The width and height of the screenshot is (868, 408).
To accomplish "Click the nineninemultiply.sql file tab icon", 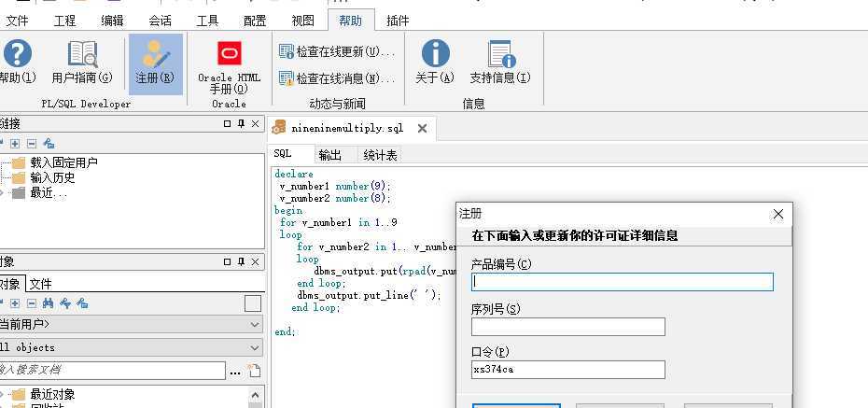I will point(279,127).
